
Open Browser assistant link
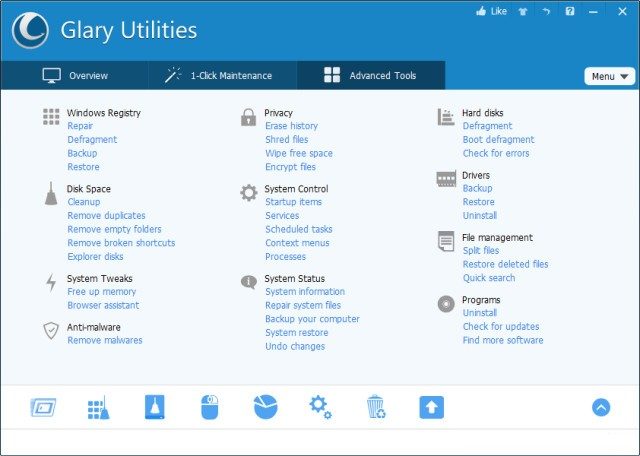(103, 305)
